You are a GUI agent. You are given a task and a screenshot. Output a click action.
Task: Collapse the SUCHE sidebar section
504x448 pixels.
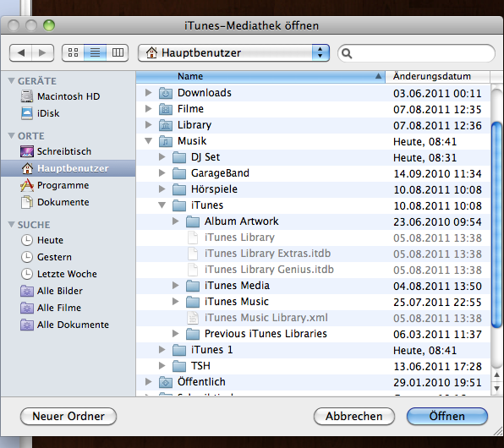click(x=11, y=224)
